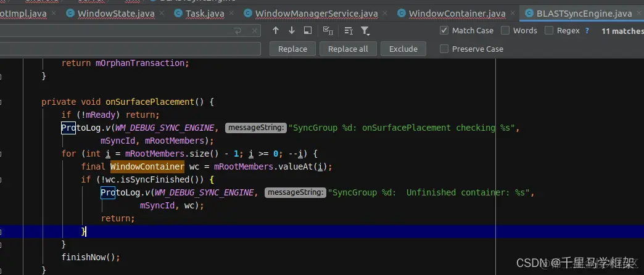Jump to next occurrence with down arrow
Screen dimensions: 644x275
(292, 30)
